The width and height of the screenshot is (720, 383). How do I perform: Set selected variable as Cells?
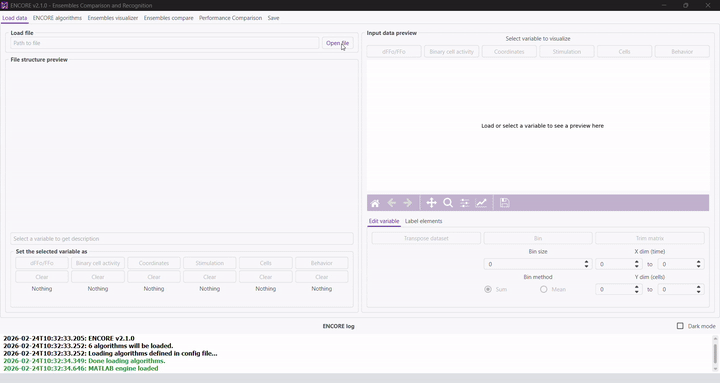[x=266, y=263]
